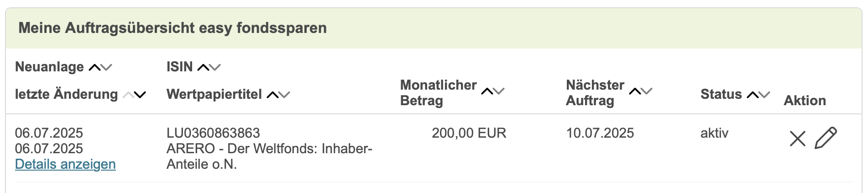Sort Neuanlage column ascending
Screen dimensions: 868x193
coord(94,68)
